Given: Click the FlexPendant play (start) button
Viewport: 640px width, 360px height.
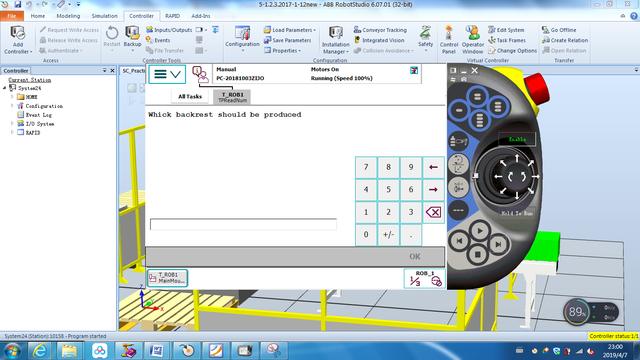Looking at the screenshot, I should pyautogui.click(x=480, y=231).
